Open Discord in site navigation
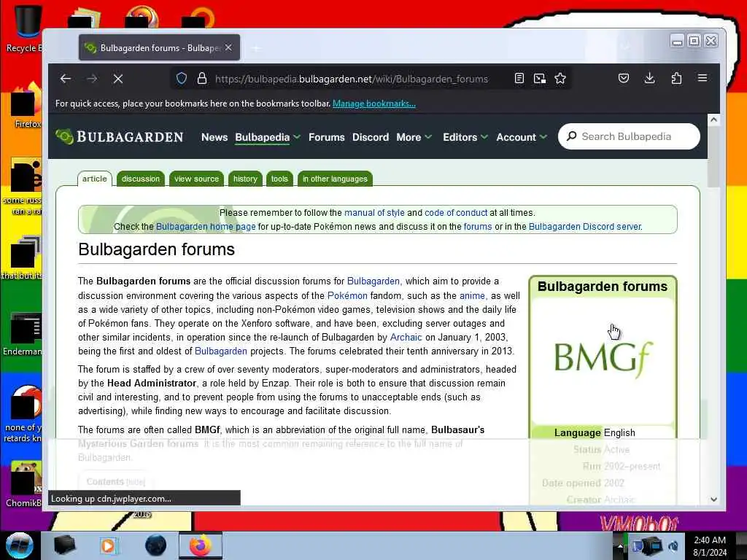747x560 pixels. click(x=371, y=137)
